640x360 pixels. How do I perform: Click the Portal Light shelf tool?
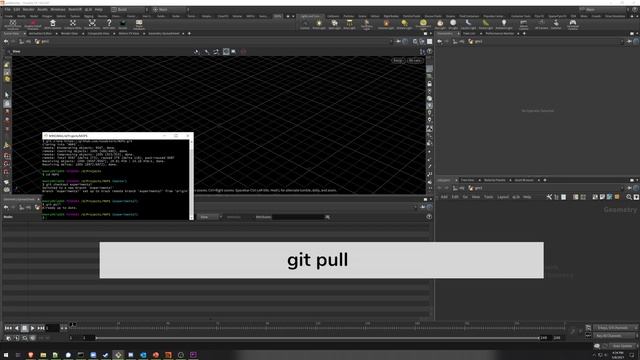coord(485,24)
